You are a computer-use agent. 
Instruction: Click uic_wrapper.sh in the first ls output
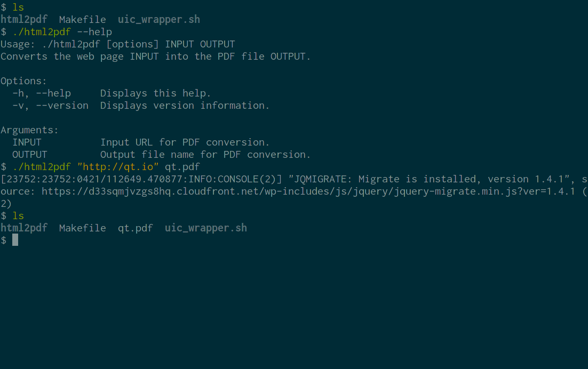click(159, 20)
